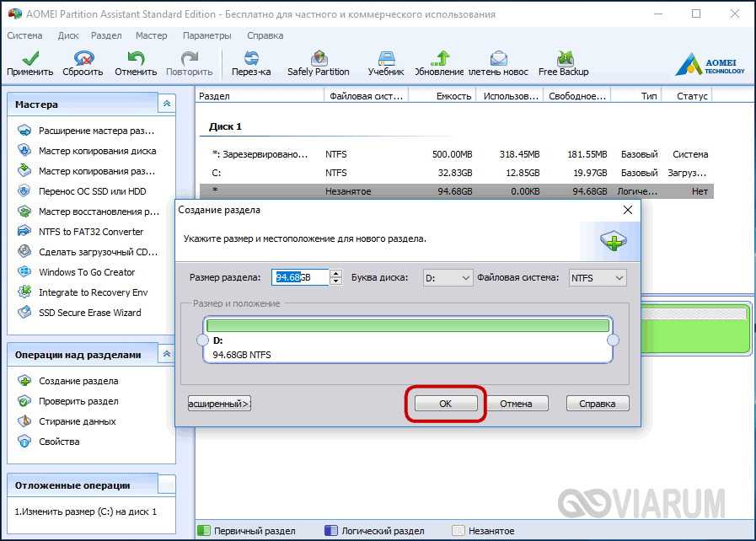Open the Файловая система NTFS dropdown
756x541 pixels.
[597, 277]
